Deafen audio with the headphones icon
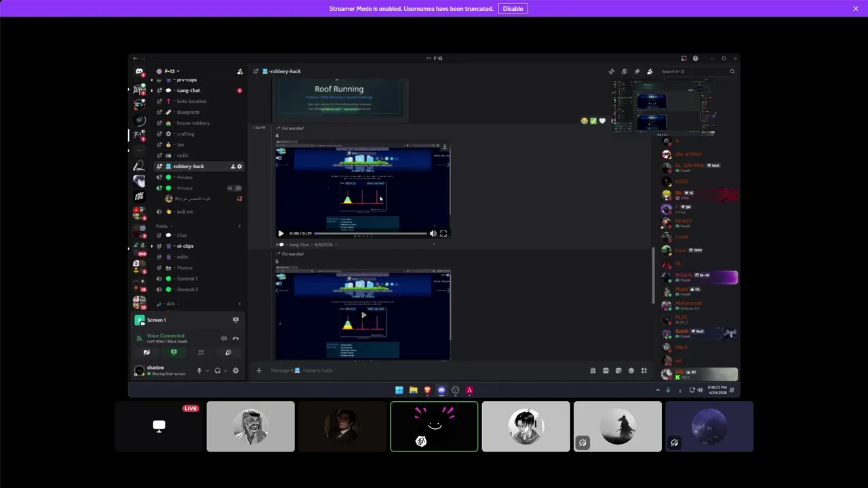Image resolution: width=868 pixels, height=488 pixels. [218, 371]
